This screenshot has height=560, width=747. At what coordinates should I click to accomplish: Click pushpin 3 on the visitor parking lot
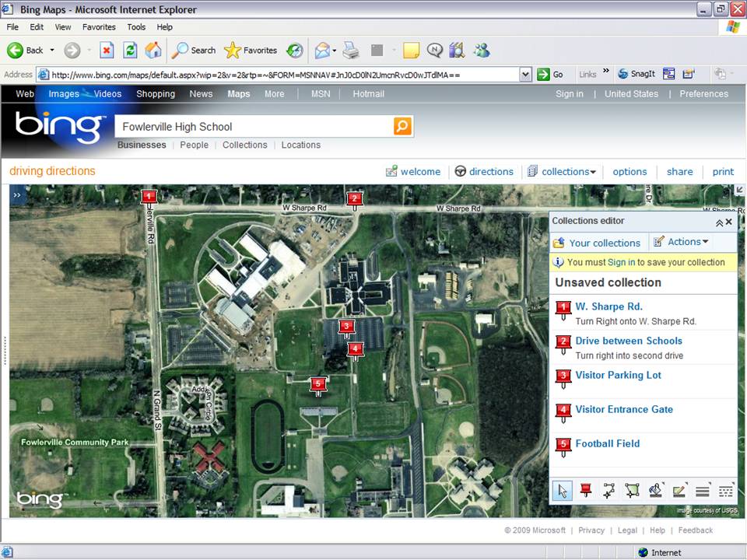(346, 328)
